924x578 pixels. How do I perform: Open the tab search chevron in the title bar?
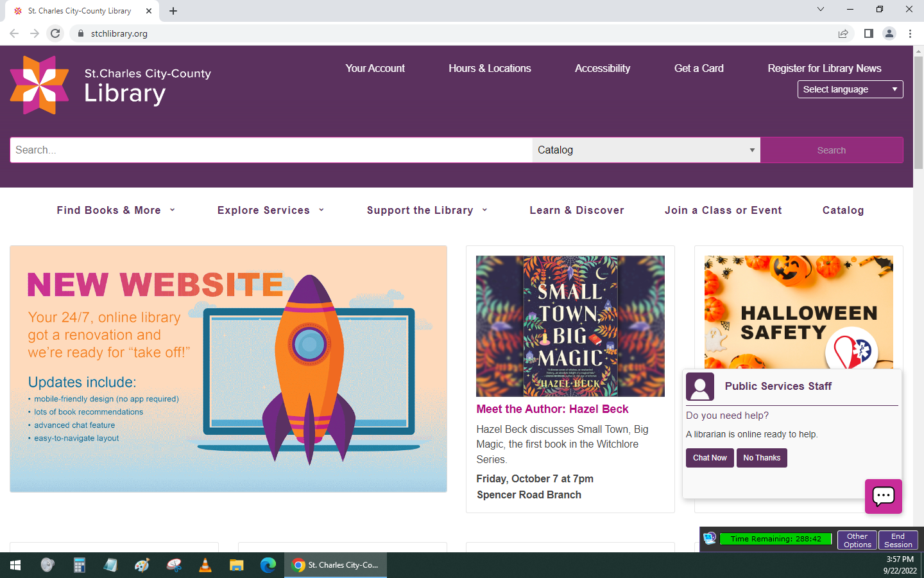coord(820,9)
